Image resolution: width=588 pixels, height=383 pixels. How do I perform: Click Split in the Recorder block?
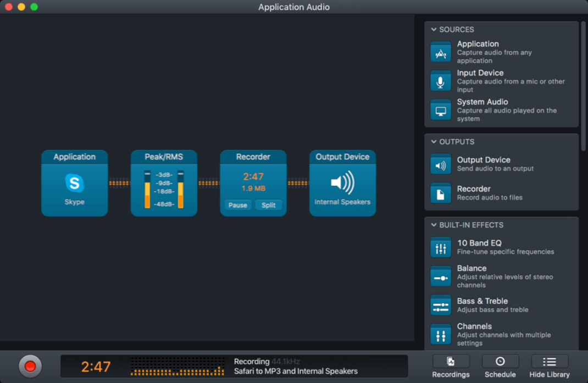(269, 205)
